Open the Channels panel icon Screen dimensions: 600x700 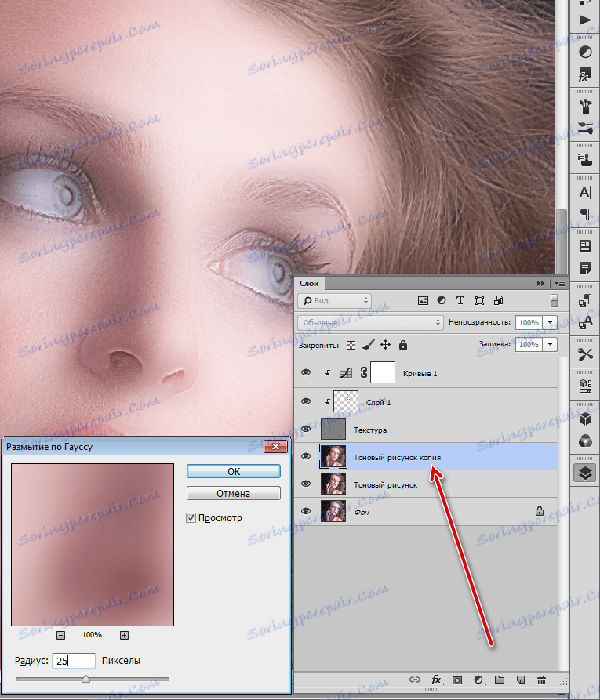tap(585, 441)
